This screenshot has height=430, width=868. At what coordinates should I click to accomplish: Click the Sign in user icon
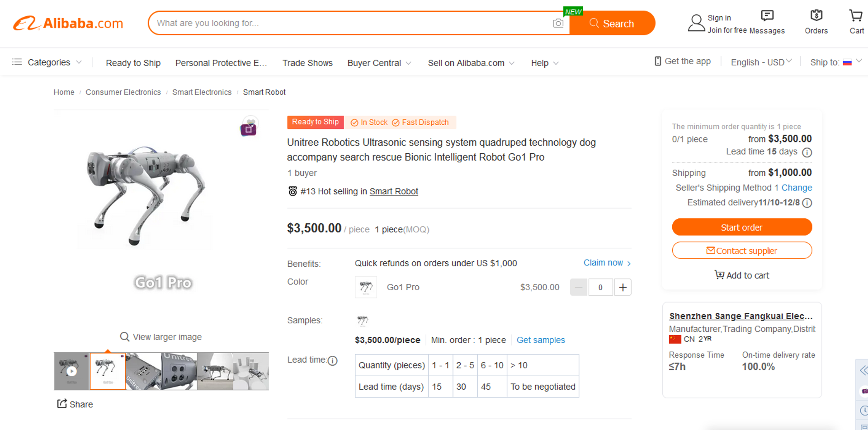[x=696, y=23]
